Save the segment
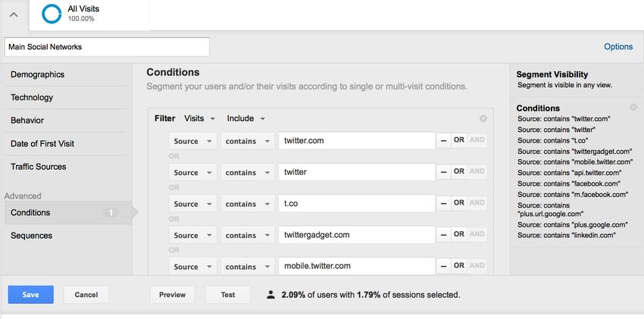 pos(31,294)
